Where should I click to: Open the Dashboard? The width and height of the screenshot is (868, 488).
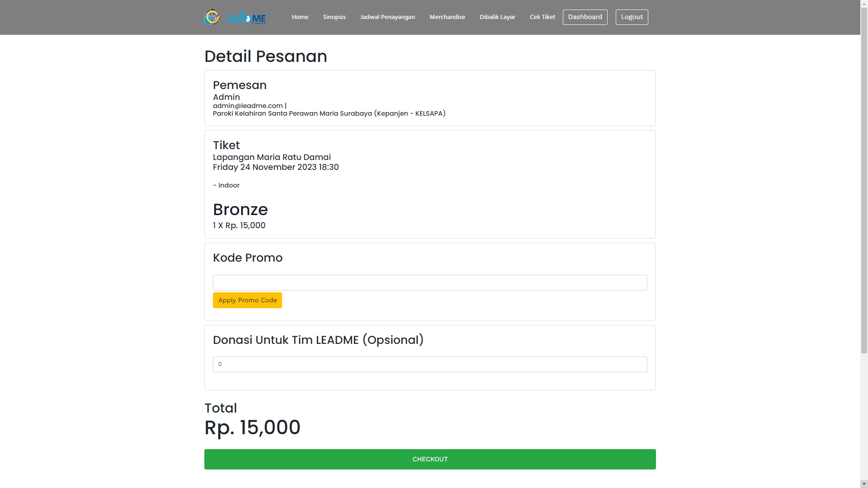coord(585,17)
